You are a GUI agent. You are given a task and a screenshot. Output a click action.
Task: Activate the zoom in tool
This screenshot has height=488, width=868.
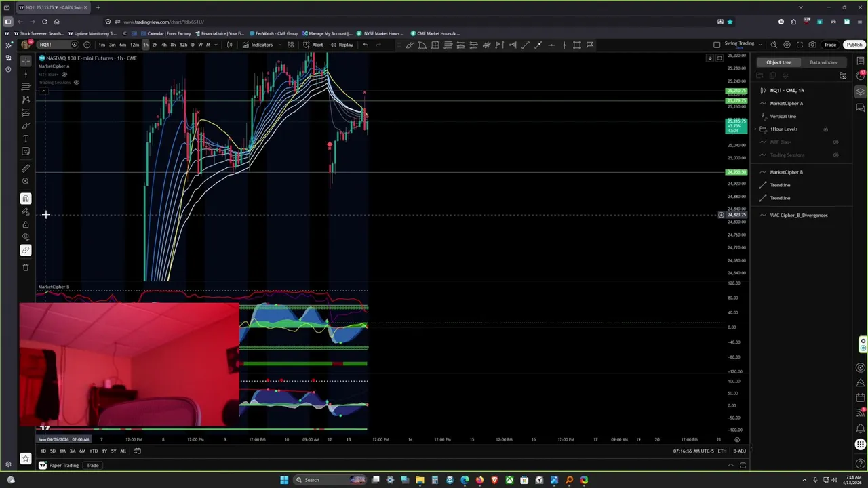pyautogui.click(x=26, y=181)
